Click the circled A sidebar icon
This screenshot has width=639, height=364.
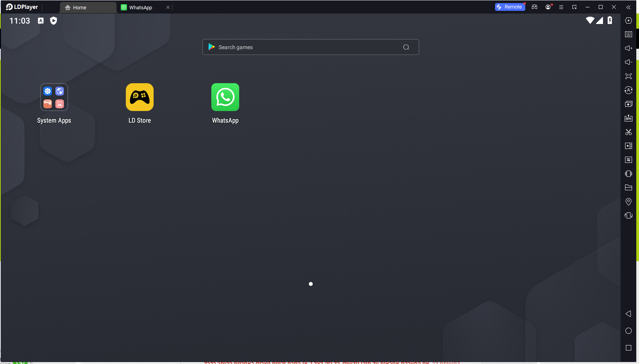629,90
